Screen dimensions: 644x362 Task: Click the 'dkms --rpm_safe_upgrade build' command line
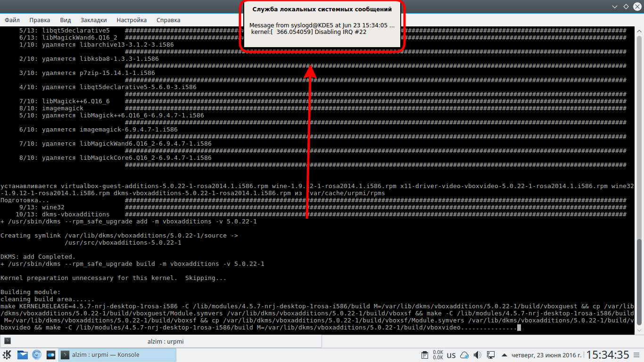coord(132,264)
